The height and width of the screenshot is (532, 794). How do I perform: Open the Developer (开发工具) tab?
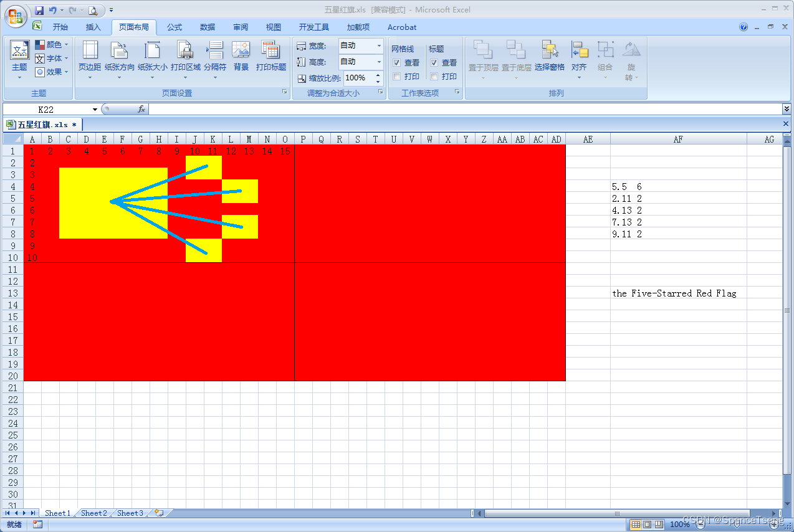313,27
